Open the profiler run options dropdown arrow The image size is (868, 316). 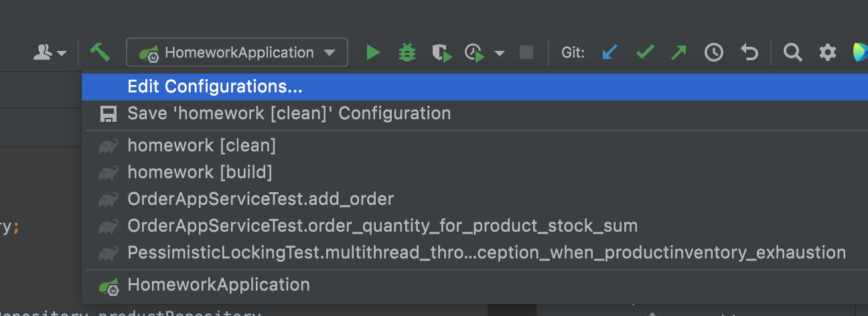tap(500, 53)
